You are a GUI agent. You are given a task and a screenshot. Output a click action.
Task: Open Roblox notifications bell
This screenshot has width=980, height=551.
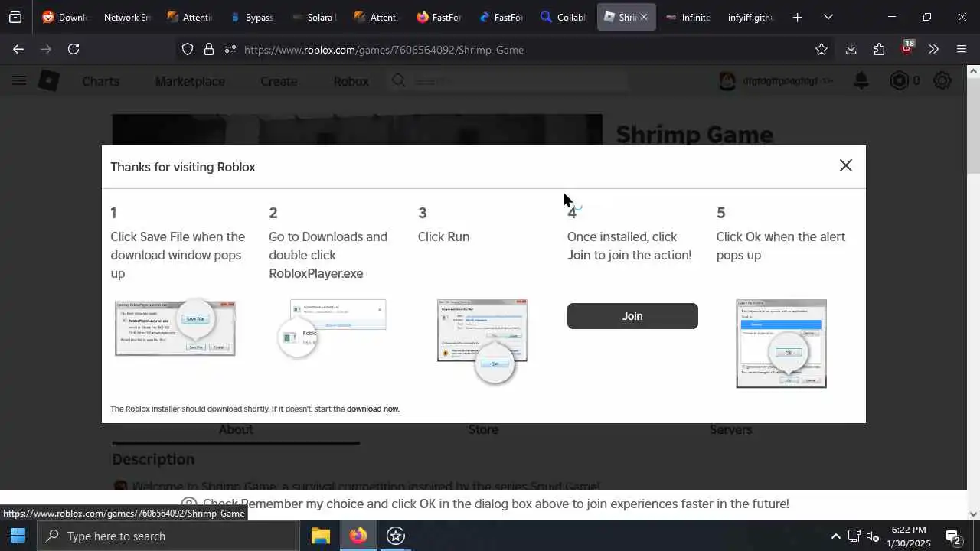click(861, 81)
